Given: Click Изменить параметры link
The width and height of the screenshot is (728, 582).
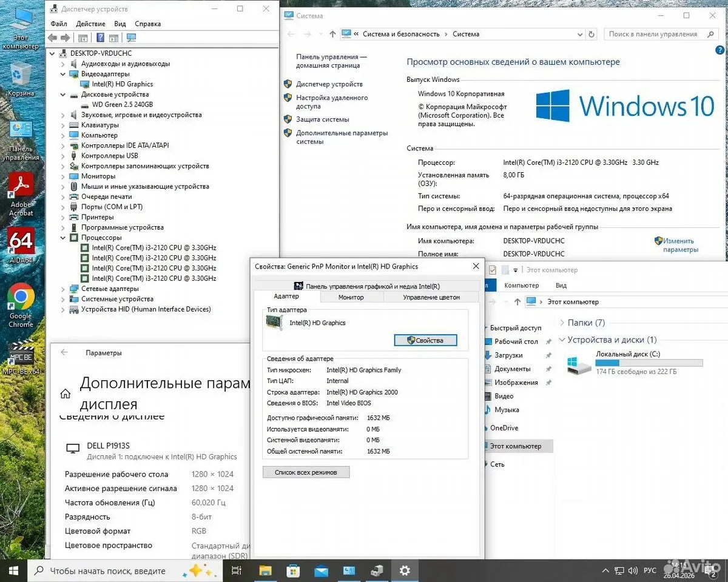Looking at the screenshot, I should click(681, 245).
